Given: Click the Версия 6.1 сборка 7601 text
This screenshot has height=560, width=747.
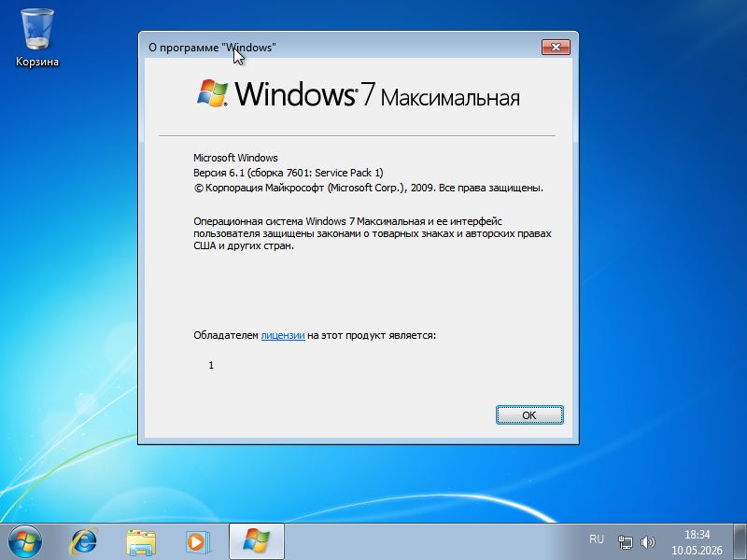Looking at the screenshot, I should point(289,173).
